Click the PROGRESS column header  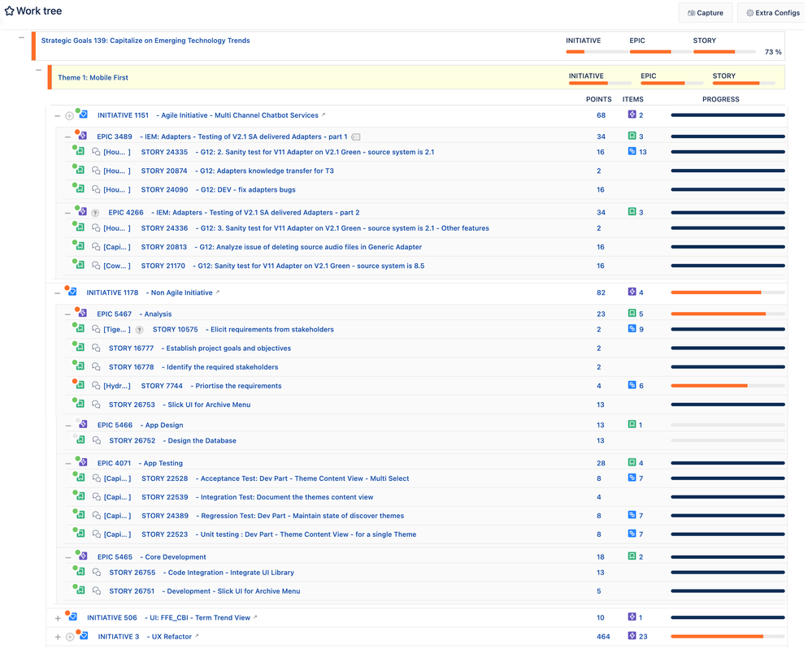pyautogui.click(x=720, y=100)
